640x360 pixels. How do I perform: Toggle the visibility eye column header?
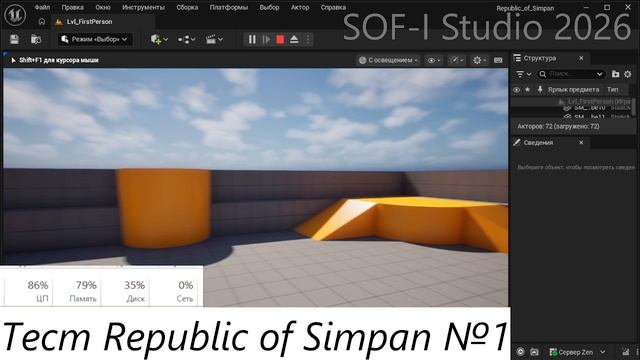(516, 89)
